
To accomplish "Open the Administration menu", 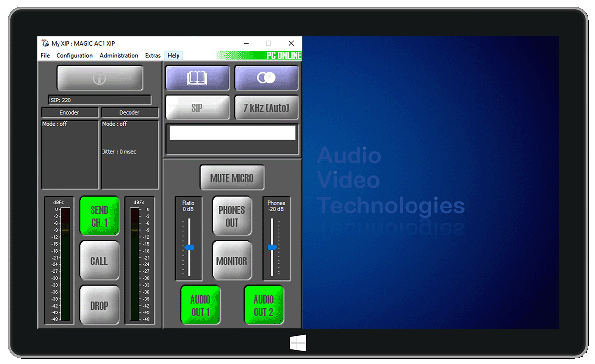I will click(x=119, y=55).
